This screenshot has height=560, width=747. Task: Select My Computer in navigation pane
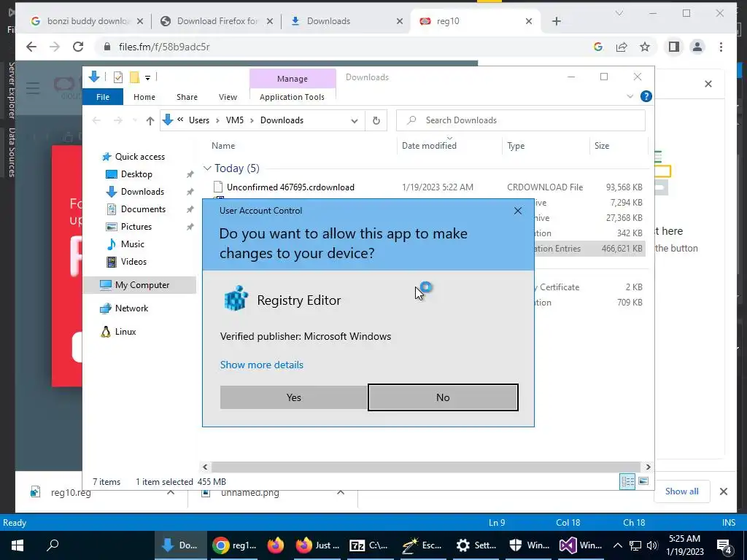(x=142, y=285)
